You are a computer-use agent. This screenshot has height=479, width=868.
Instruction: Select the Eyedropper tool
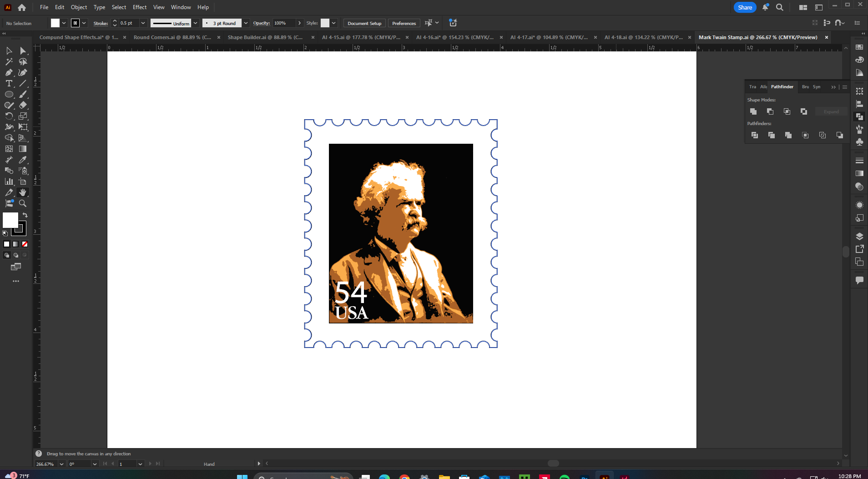[23, 160]
